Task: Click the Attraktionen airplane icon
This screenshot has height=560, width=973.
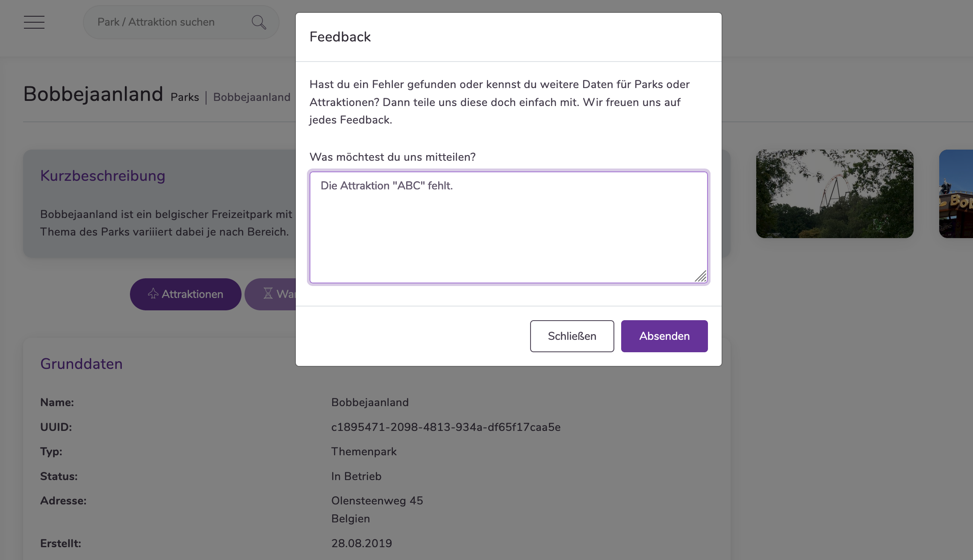Action: click(153, 294)
